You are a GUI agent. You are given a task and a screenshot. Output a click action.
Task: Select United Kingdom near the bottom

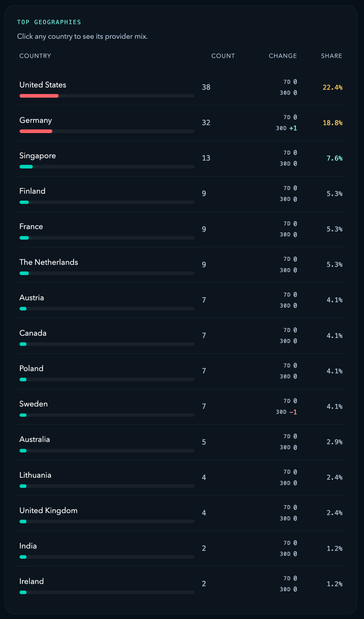click(x=48, y=510)
